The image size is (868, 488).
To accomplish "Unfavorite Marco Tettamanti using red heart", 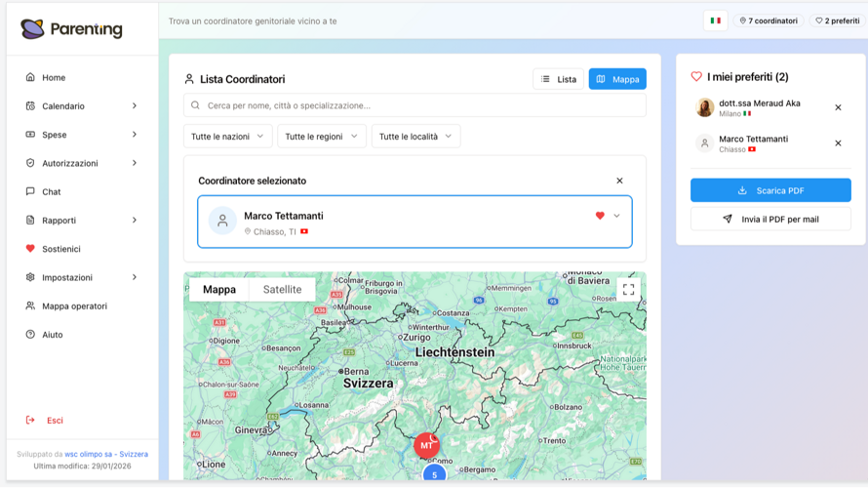I will (600, 216).
